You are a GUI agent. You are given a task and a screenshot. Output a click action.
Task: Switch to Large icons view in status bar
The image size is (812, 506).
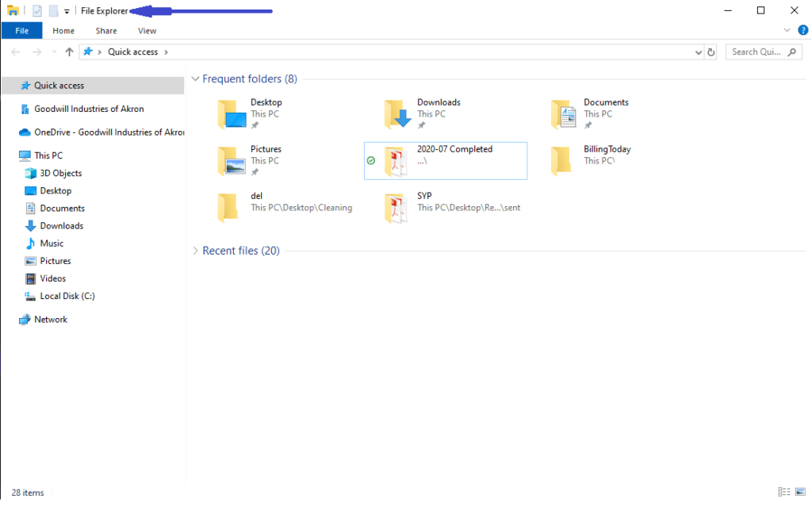800,492
